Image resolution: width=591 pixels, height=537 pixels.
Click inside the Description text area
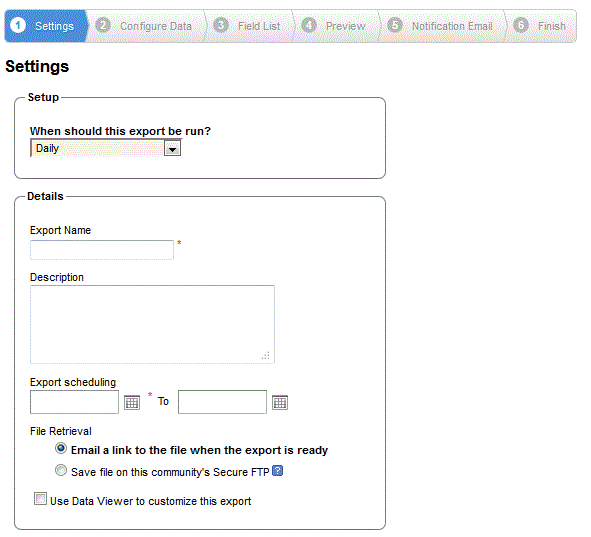152,324
